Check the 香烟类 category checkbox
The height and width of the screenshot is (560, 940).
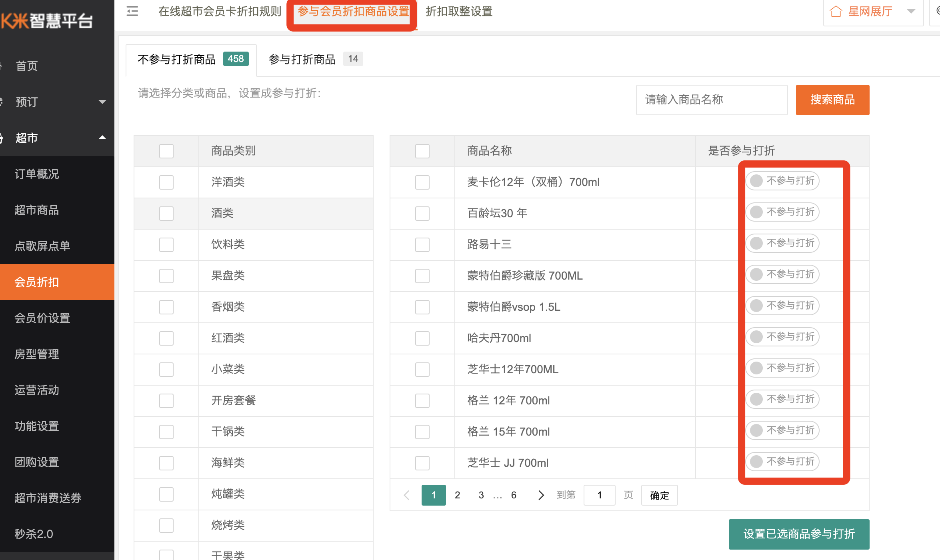click(166, 307)
